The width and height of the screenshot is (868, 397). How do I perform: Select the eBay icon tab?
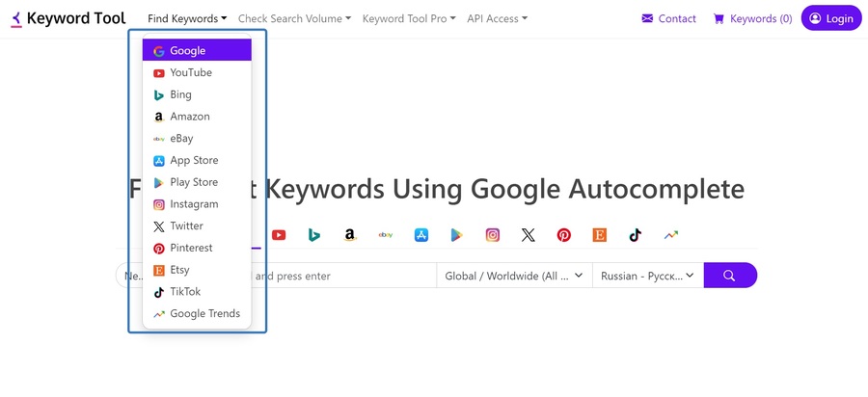tap(386, 235)
